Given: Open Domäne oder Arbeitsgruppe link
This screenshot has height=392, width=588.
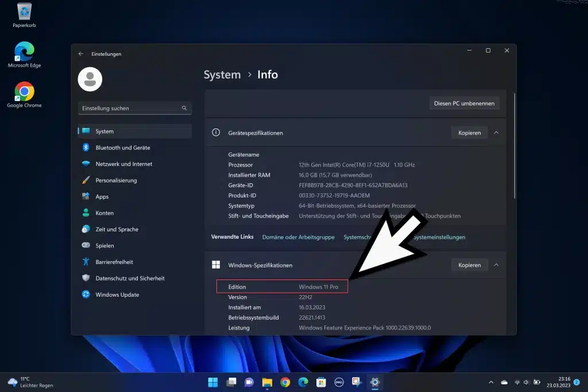Looking at the screenshot, I should pos(299,237).
